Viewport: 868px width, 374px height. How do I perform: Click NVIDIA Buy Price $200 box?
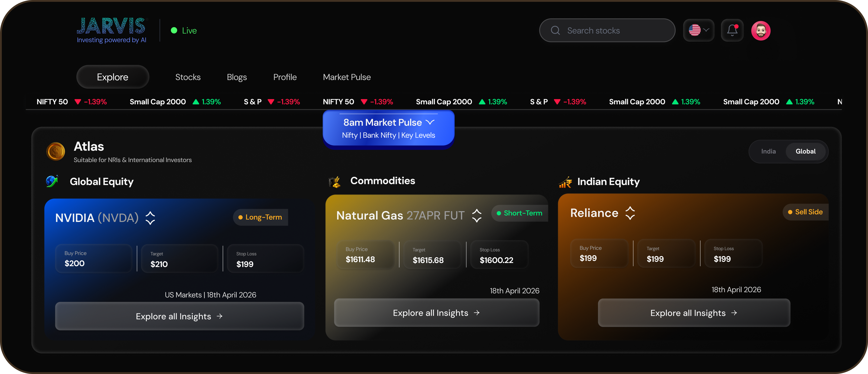94,259
